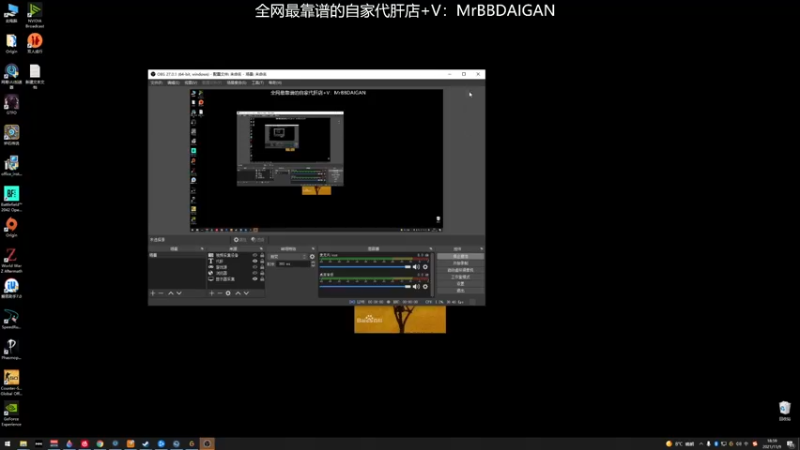The width and height of the screenshot is (800, 450).
Task: Step the transition duration spinner arrows
Action: click(x=313, y=264)
